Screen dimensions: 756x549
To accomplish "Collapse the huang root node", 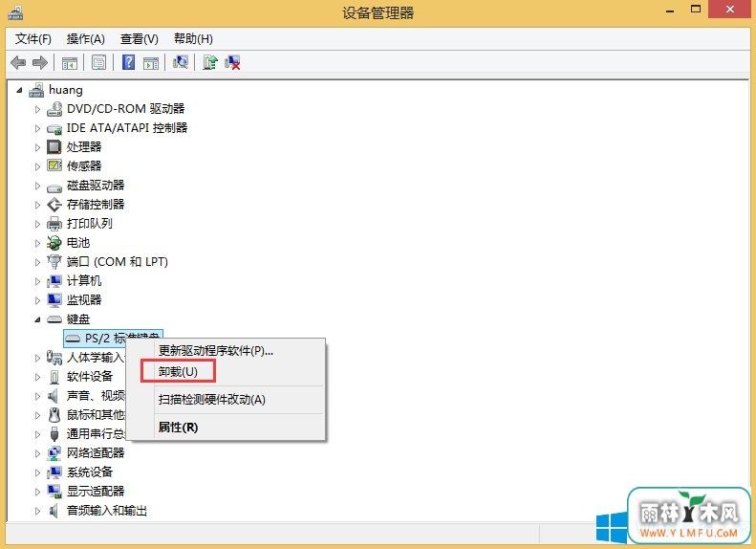I will click(19, 90).
